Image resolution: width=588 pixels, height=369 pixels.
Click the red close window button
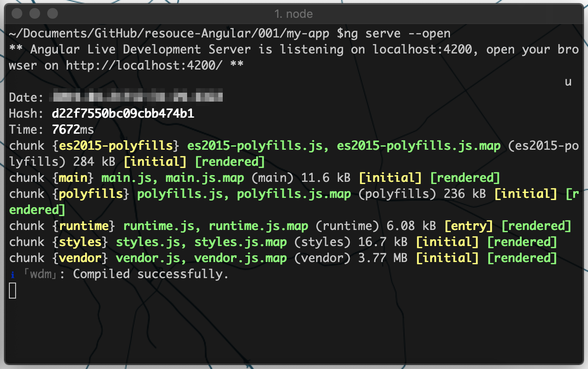coord(18,13)
